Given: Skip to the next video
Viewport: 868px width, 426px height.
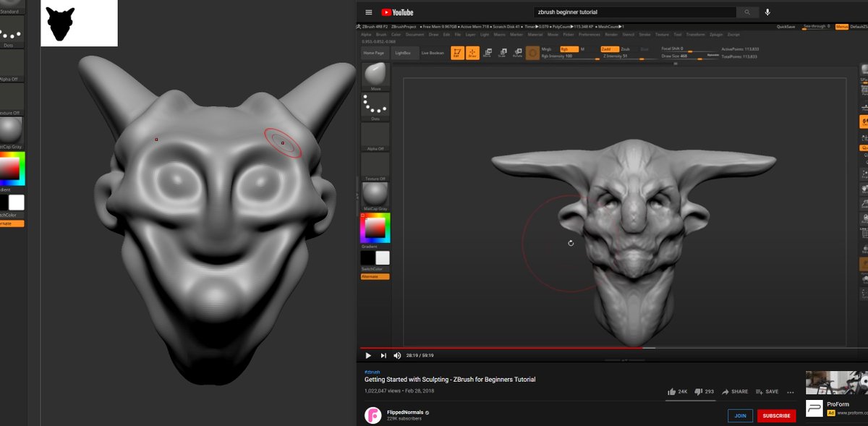Looking at the screenshot, I should coord(383,355).
